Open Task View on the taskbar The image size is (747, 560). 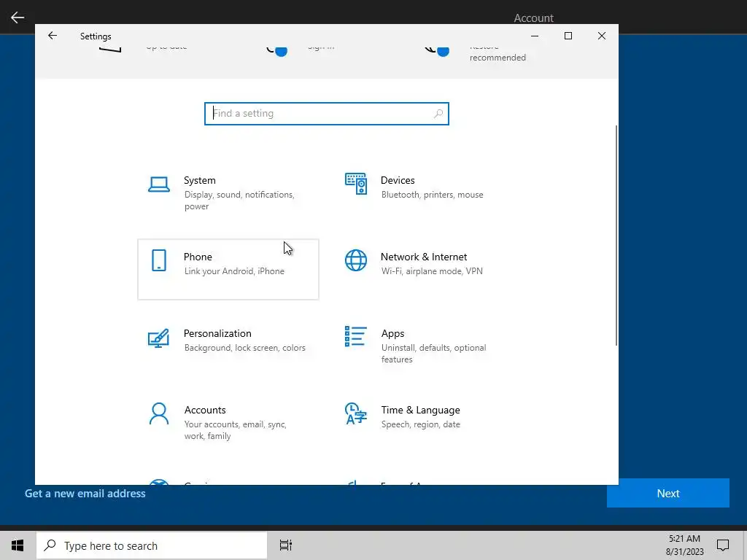[x=286, y=545]
